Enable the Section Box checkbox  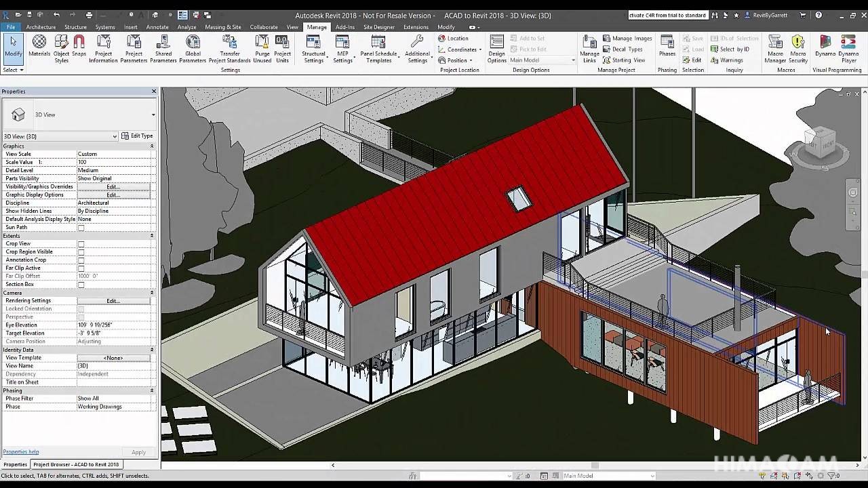click(x=81, y=285)
